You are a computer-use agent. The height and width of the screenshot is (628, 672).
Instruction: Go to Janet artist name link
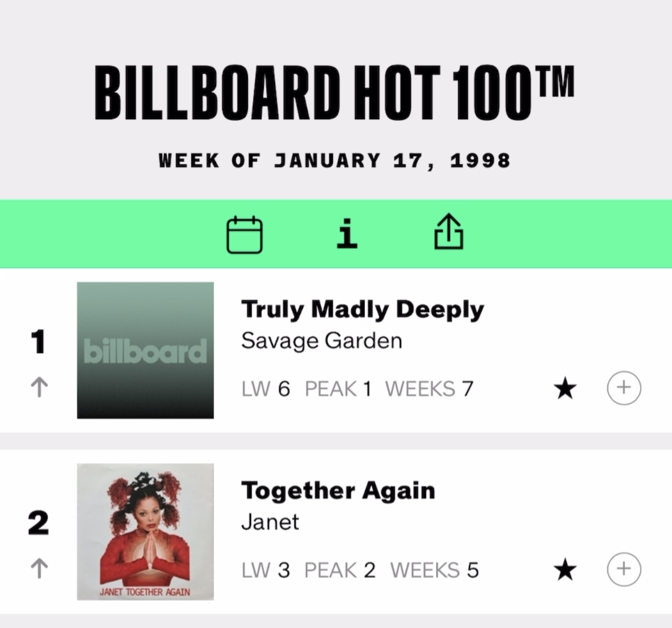click(x=270, y=522)
